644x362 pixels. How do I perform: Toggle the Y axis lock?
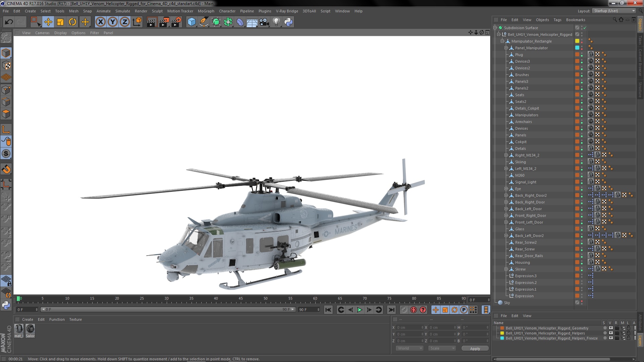[113, 22]
